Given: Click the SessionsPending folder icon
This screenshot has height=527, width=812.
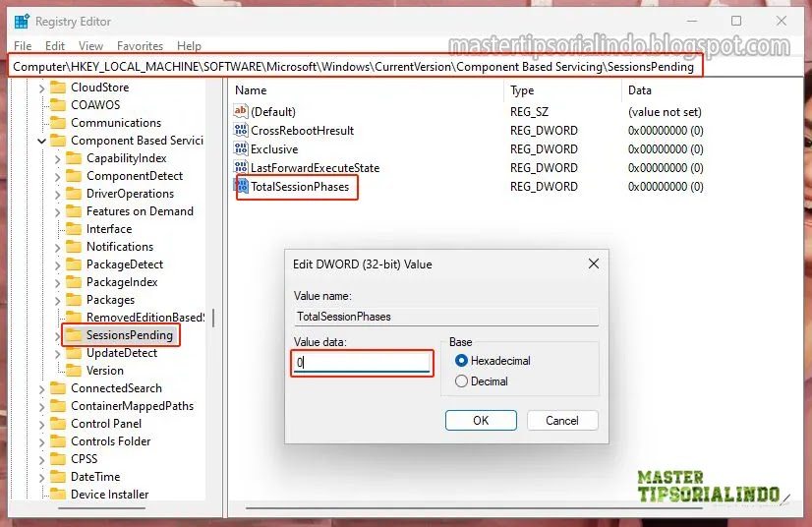Looking at the screenshot, I should tap(74, 334).
